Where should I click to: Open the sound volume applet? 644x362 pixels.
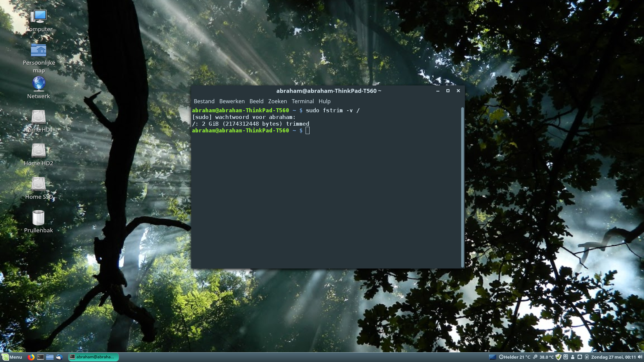(640, 357)
